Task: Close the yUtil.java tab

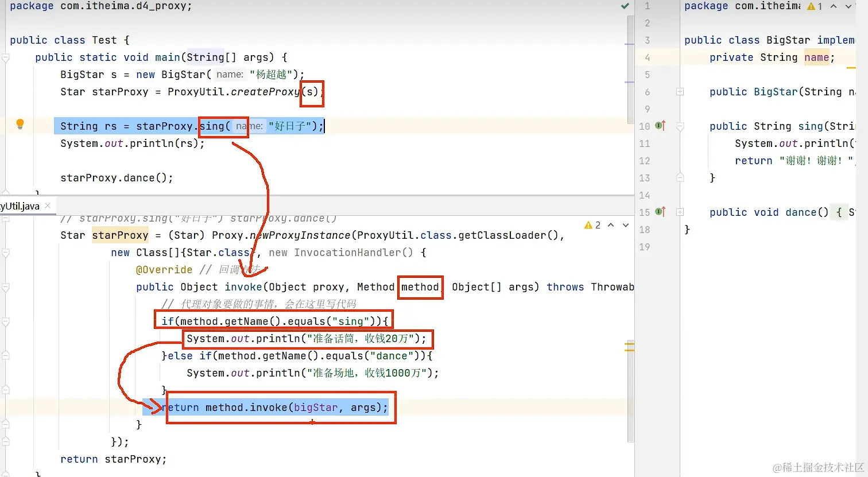Action: click(48, 205)
